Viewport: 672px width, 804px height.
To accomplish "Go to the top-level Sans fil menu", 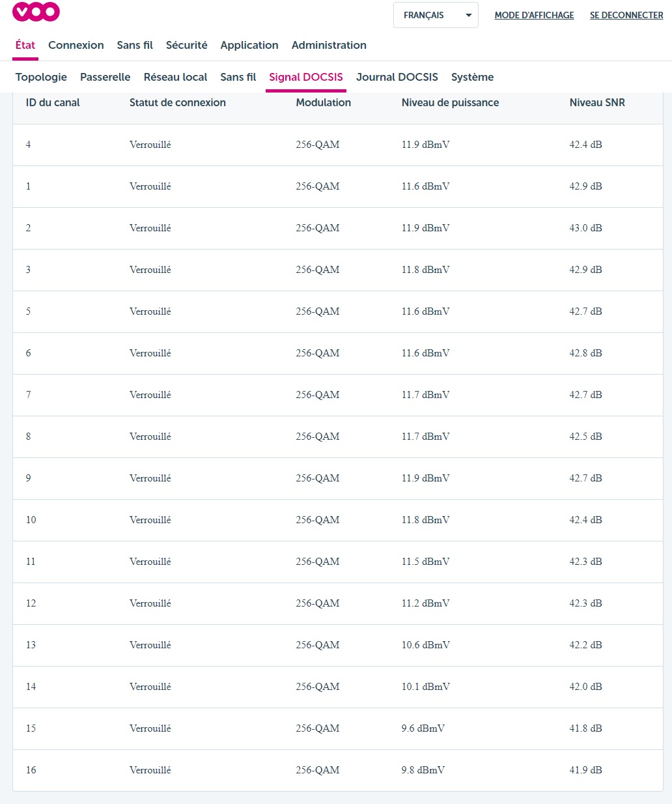I will [x=135, y=45].
